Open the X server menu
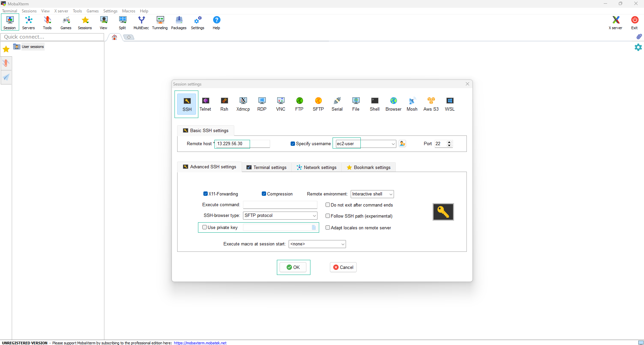The width and height of the screenshot is (644, 345). tap(61, 11)
